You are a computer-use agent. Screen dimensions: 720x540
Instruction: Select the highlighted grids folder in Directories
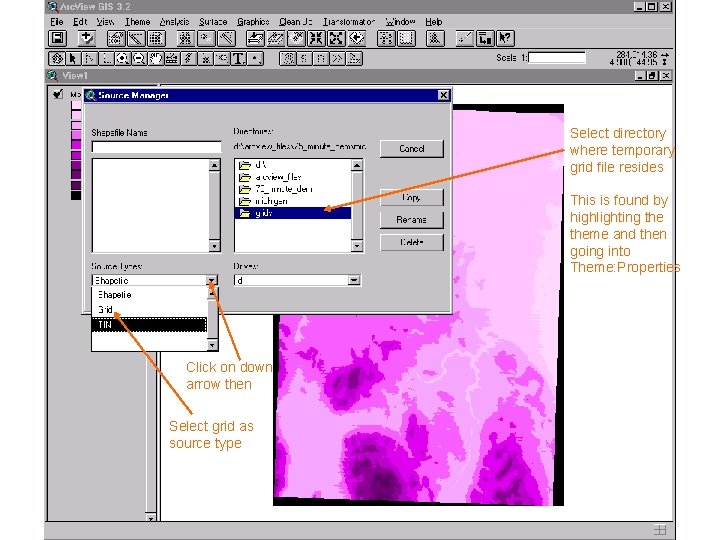tap(293, 213)
